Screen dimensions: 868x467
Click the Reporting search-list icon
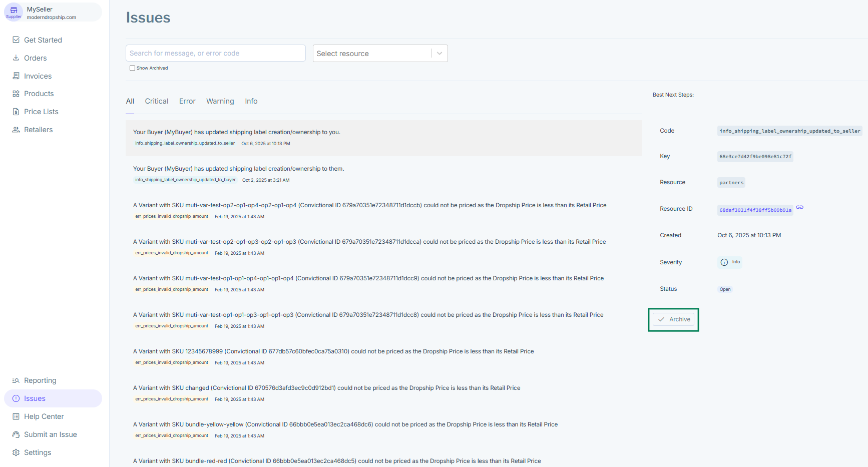(x=16, y=380)
